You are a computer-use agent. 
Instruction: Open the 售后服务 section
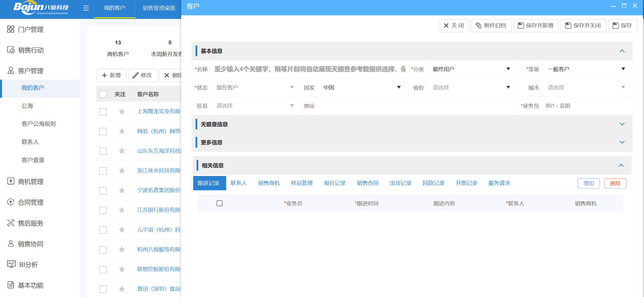pyautogui.click(x=30, y=223)
